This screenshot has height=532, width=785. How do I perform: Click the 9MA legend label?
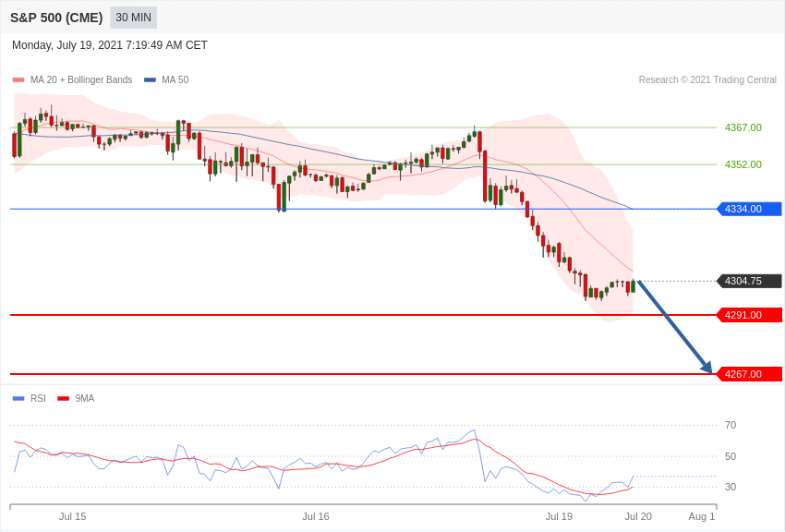[x=85, y=399]
